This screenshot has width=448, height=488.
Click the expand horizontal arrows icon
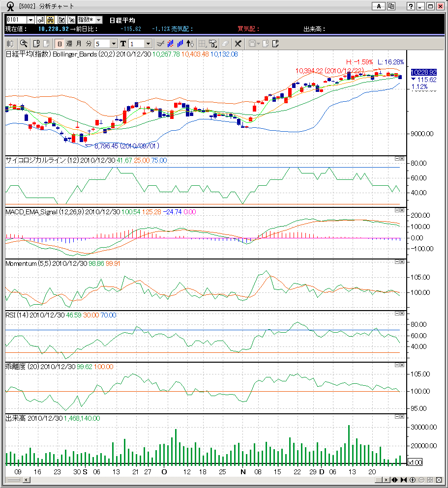click(x=395, y=480)
